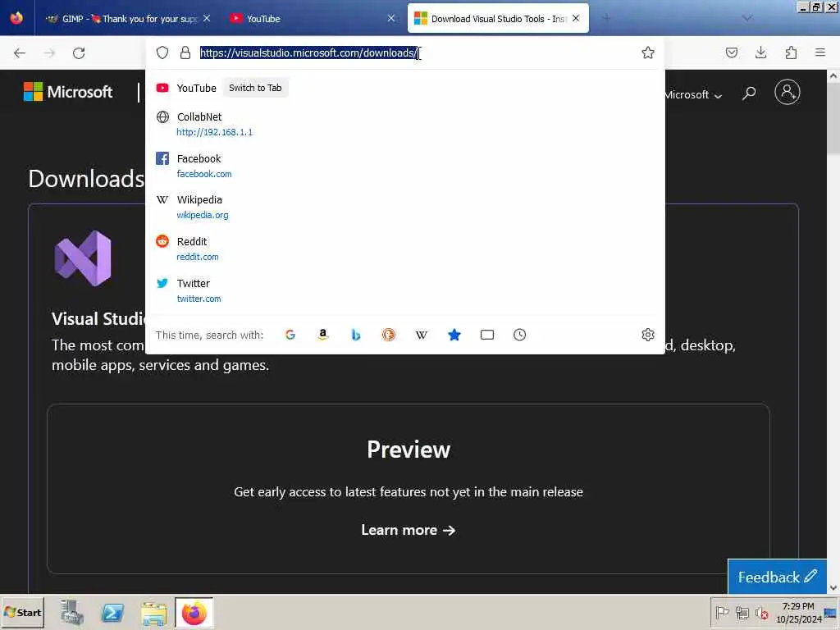The width and height of the screenshot is (840, 630).
Task: Open the Downloads panel arrow icon
Action: pos(760,52)
